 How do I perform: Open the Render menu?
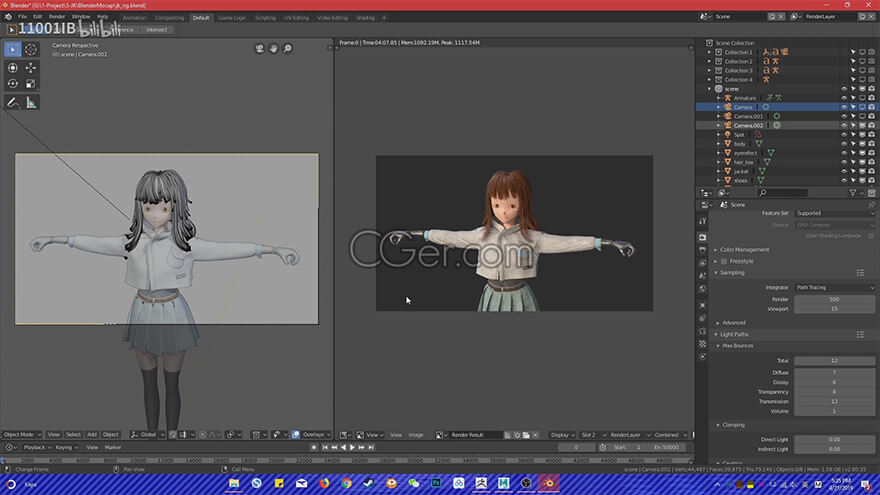pyautogui.click(x=57, y=17)
